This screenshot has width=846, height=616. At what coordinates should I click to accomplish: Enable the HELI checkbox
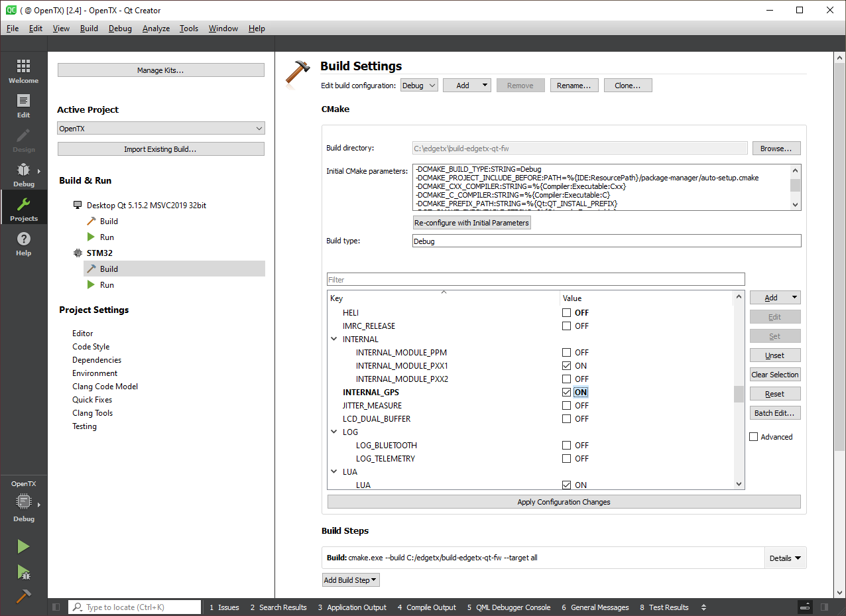click(x=566, y=313)
